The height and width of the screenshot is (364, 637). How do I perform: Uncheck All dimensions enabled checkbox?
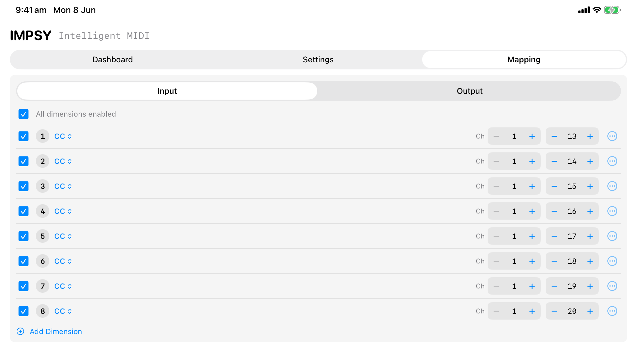[23, 114]
